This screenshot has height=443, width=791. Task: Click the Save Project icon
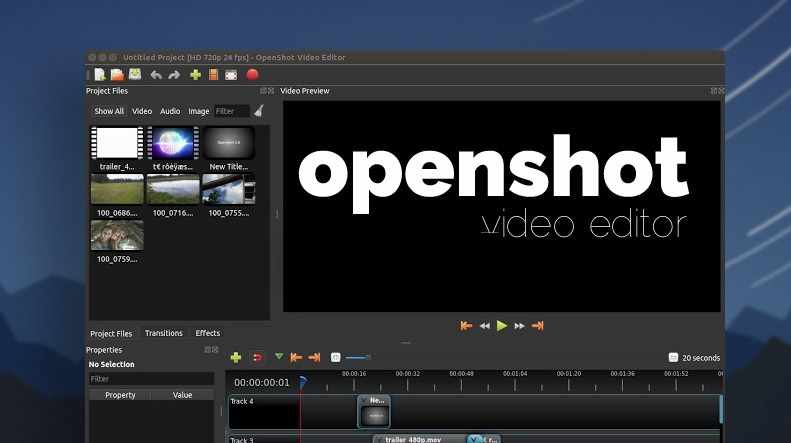pos(134,74)
